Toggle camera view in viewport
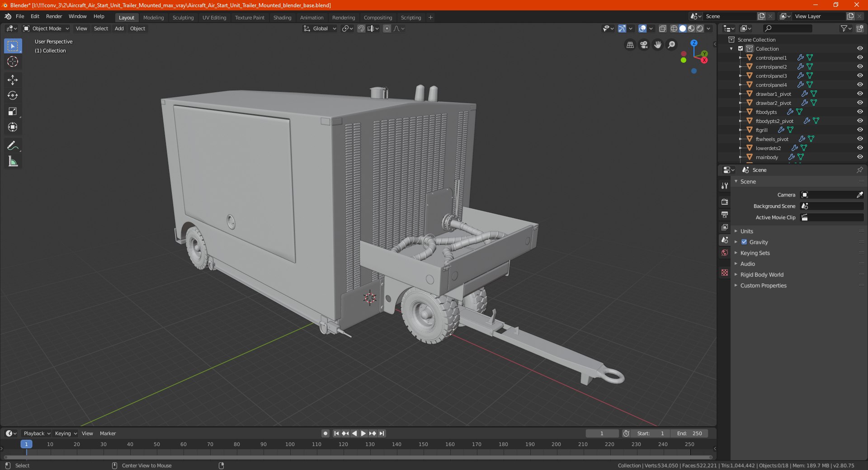Viewport: 868px width, 470px height. coord(644,45)
